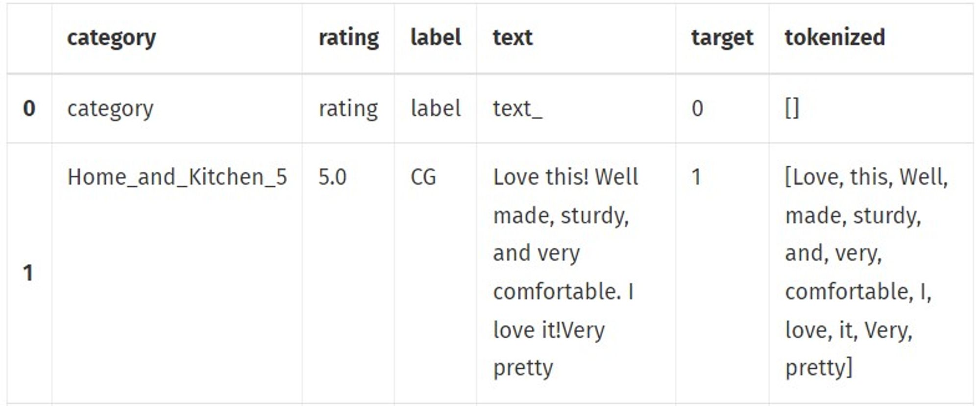
Task: Click the tokenized column header
Action: tap(835, 37)
